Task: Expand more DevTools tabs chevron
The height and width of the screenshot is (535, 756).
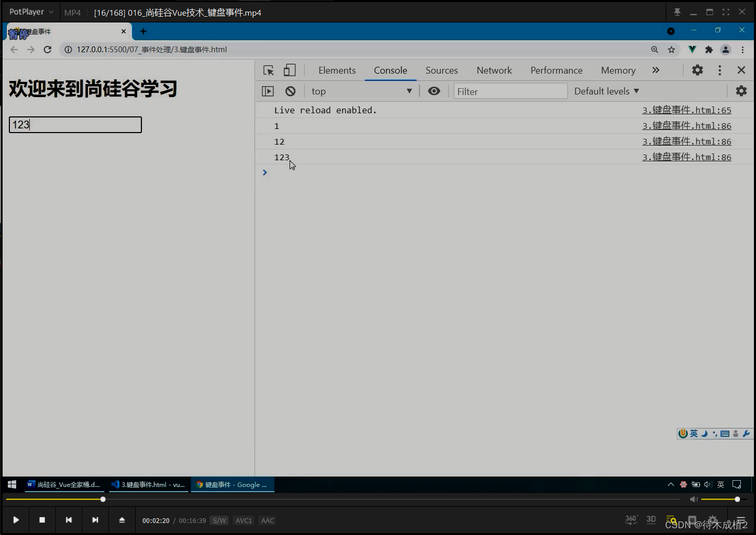Action: coord(656,70)
